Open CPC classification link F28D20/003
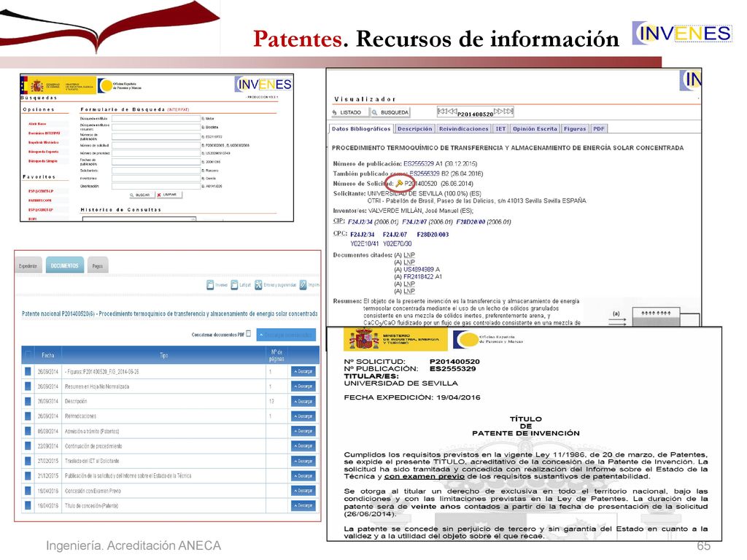 (x=433, y=234)
